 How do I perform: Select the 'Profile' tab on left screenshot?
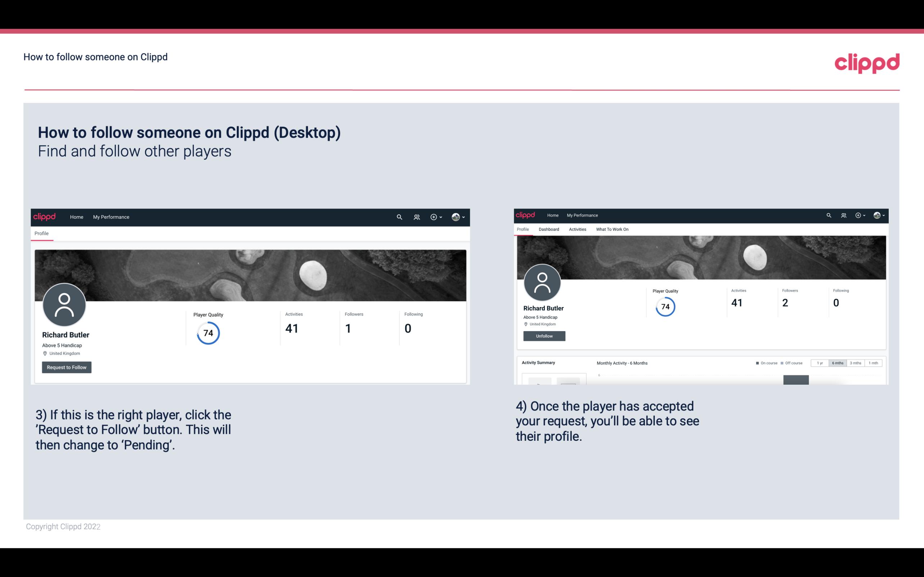pos(41,233)
